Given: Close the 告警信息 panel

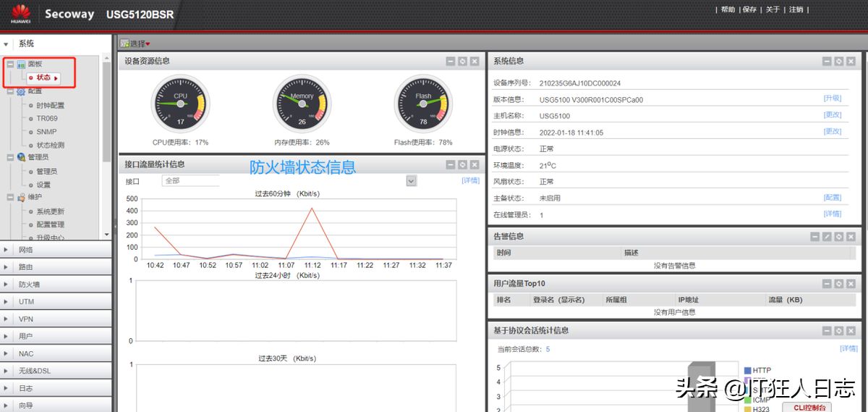Looking at the screenshot, I should point(851,237).
